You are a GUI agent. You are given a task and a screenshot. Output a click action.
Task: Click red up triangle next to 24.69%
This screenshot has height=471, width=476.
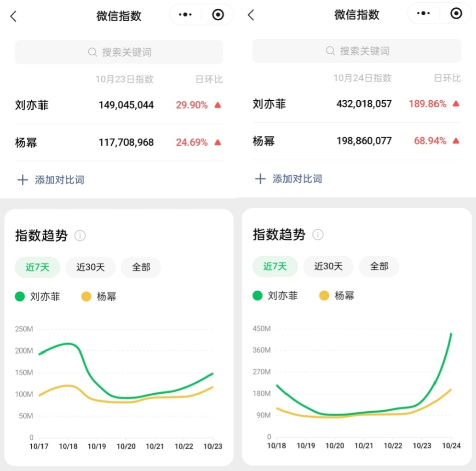pyautogui.click(x=218, y=142)
